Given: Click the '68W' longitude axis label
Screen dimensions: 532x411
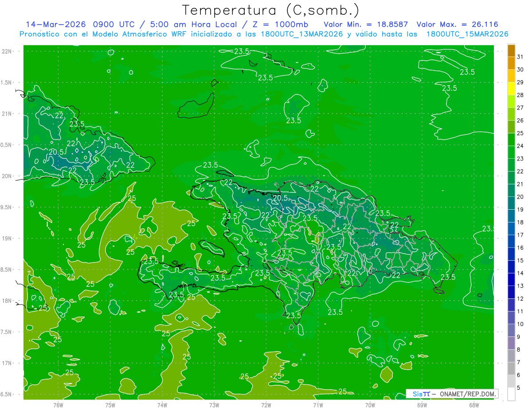Looking at the screenshot, I should coord(474,405).
